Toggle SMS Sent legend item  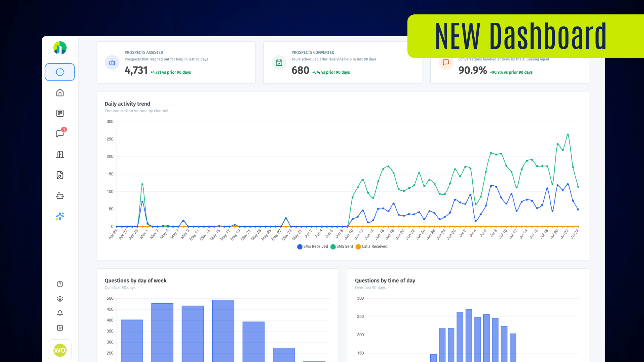(x=342, y=247)
